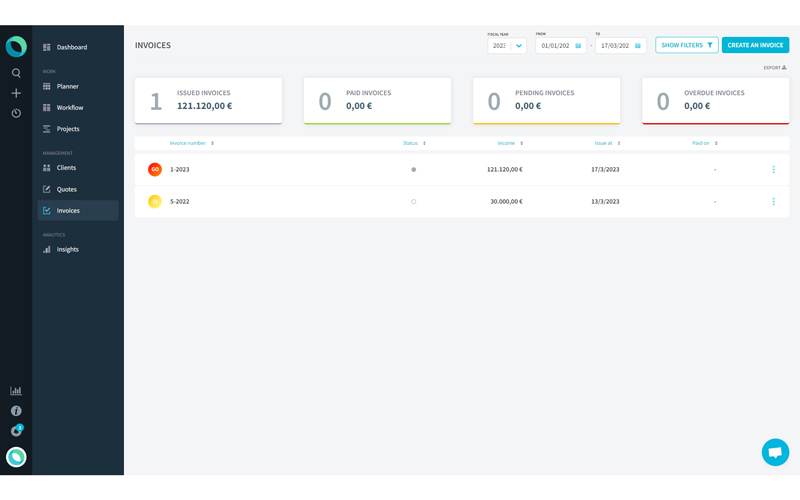Click the From date input field

coord(561,45)
